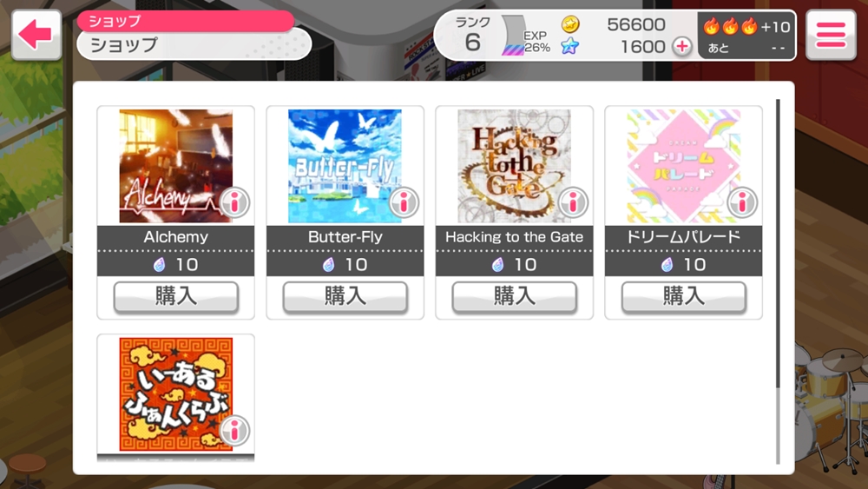868x489 pixels.
Task: Buy the ドリームパレード song
Action: (x=684, y=297)
